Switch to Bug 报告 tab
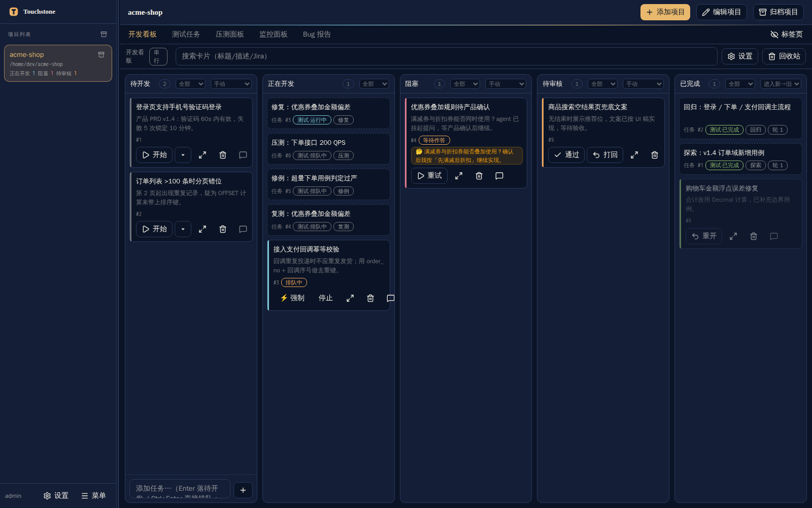The height and width of the screenshot is (508, 812). tap(317, 35)
